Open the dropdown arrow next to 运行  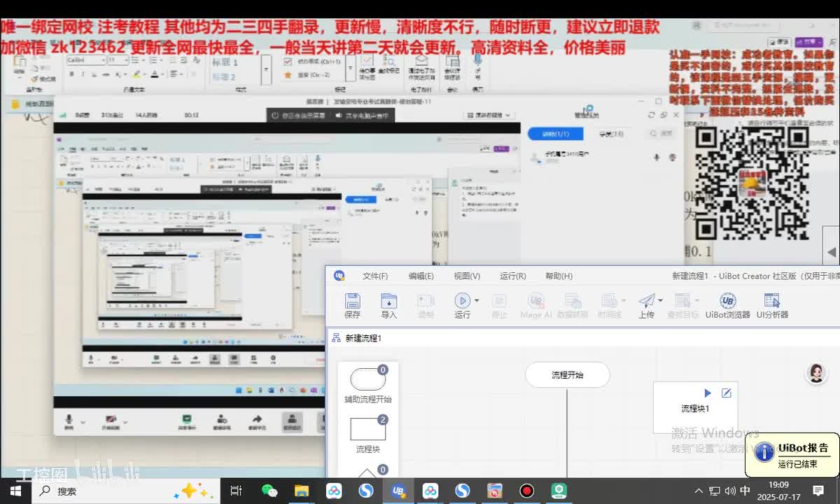click(x=477, y=301)
